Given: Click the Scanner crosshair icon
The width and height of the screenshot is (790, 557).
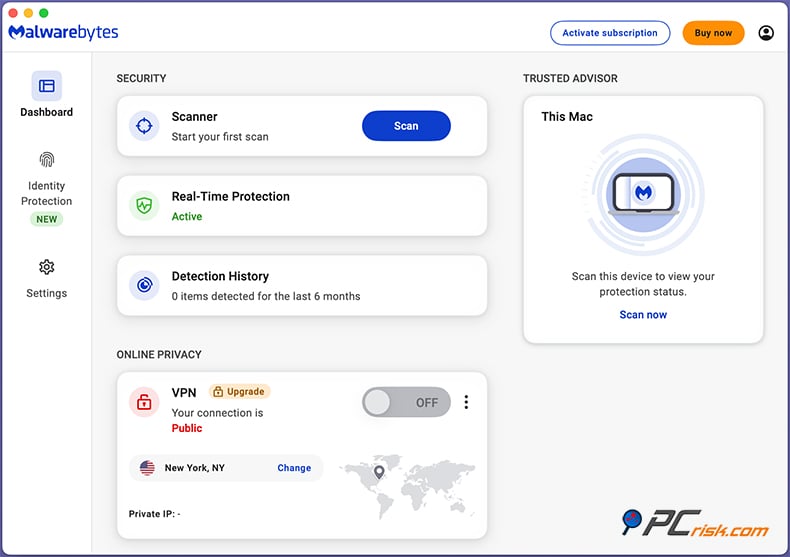Looking at the screenshot, I should point(144,126).
